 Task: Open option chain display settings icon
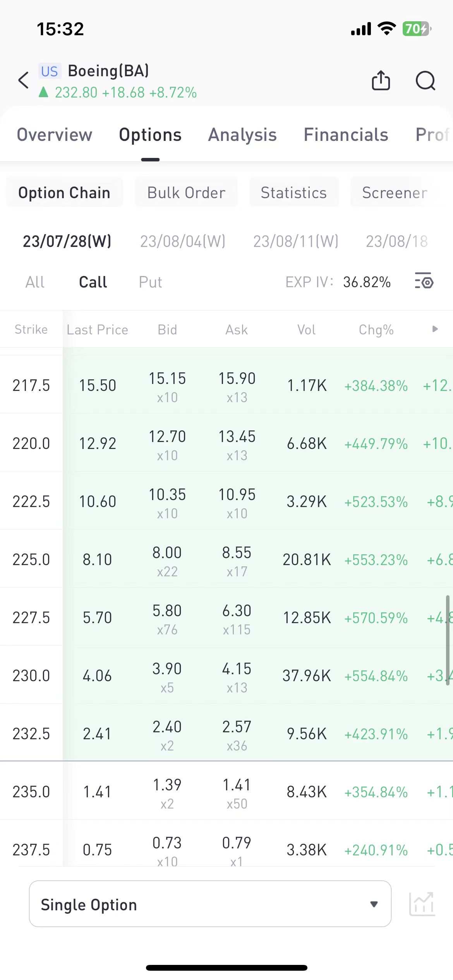coord(424,281)
